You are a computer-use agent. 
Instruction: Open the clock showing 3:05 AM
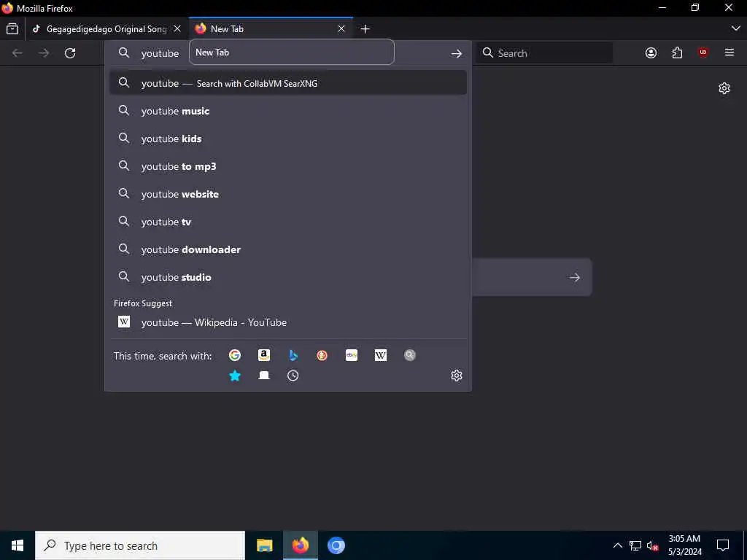pyautogui.click(x=684, y=545)
